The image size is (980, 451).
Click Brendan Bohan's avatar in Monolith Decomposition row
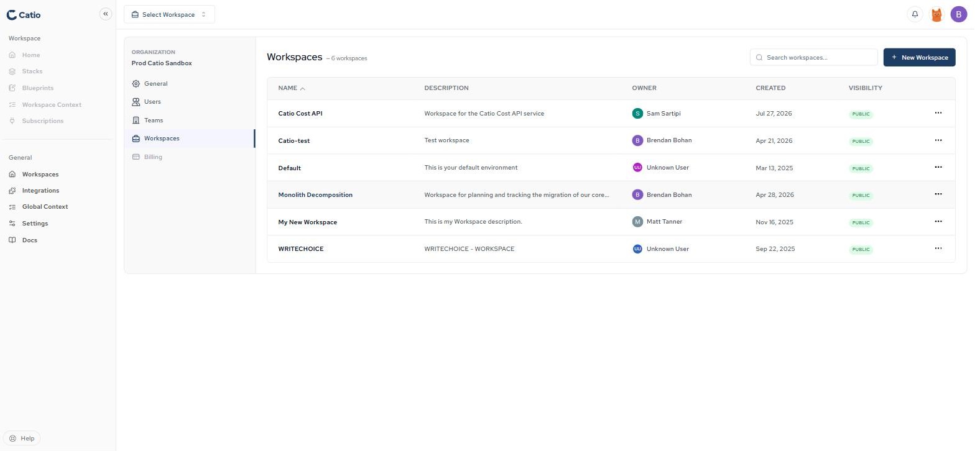pos(637,195)
